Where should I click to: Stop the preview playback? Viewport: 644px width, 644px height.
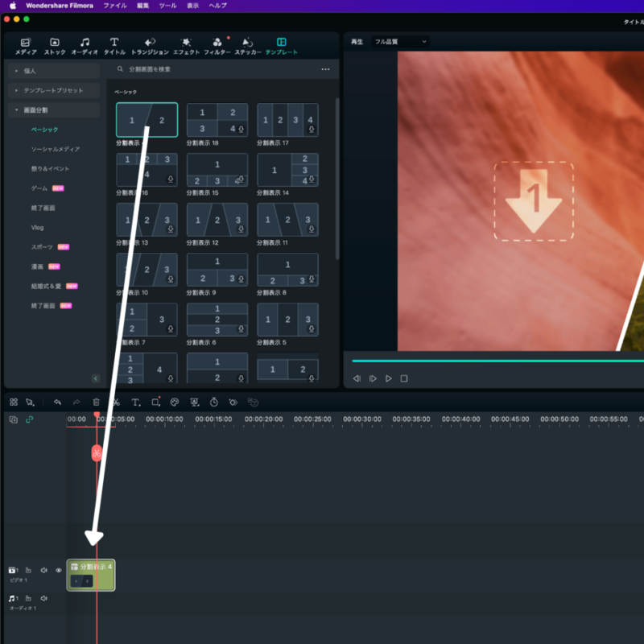click(404, 378)
